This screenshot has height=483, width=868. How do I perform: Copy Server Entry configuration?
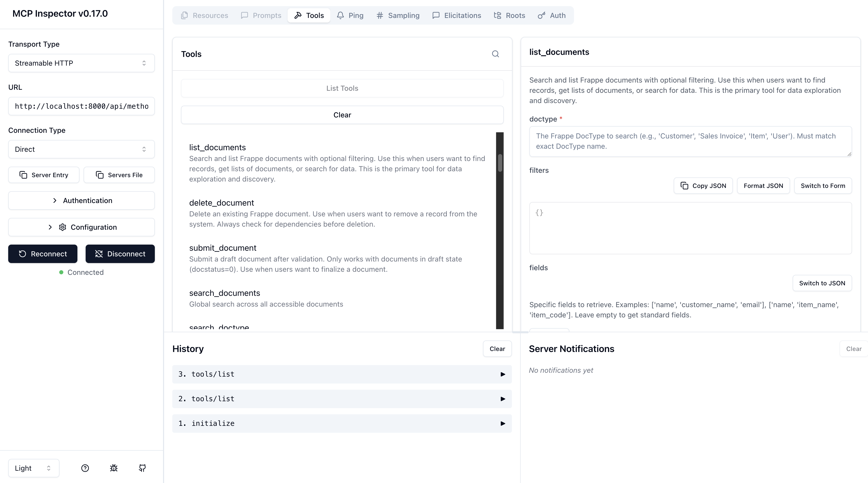pos(44,175)
